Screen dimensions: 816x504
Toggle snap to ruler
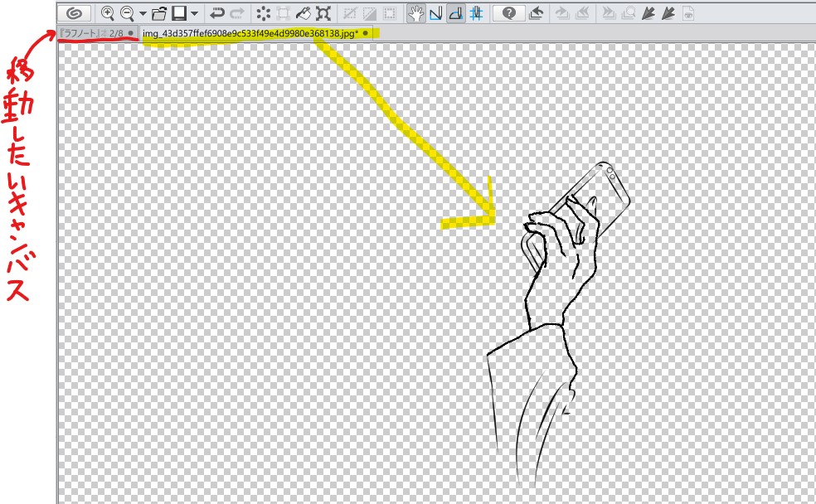click(436, 13)
